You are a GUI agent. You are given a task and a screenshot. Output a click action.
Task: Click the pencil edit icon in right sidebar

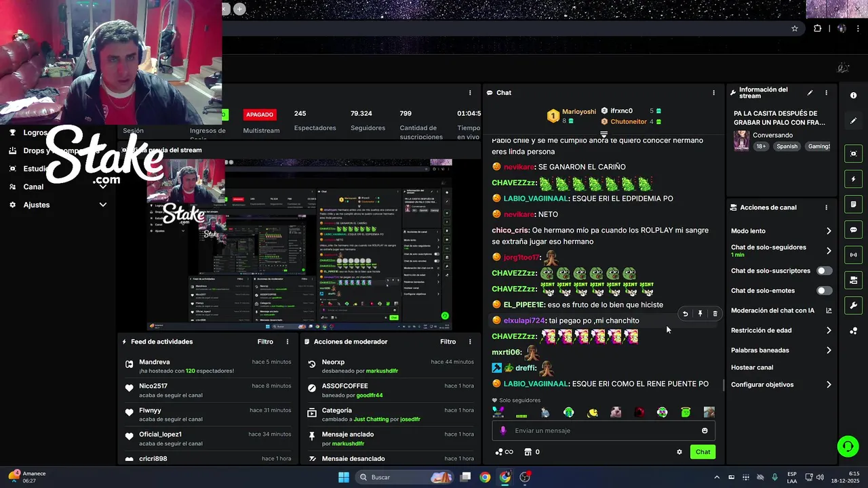854,121
